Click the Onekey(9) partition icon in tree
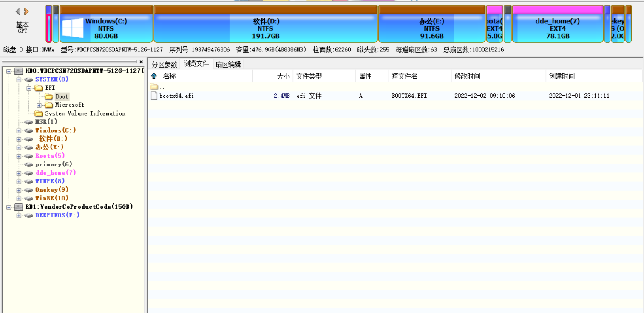 [x=28, y=189]
